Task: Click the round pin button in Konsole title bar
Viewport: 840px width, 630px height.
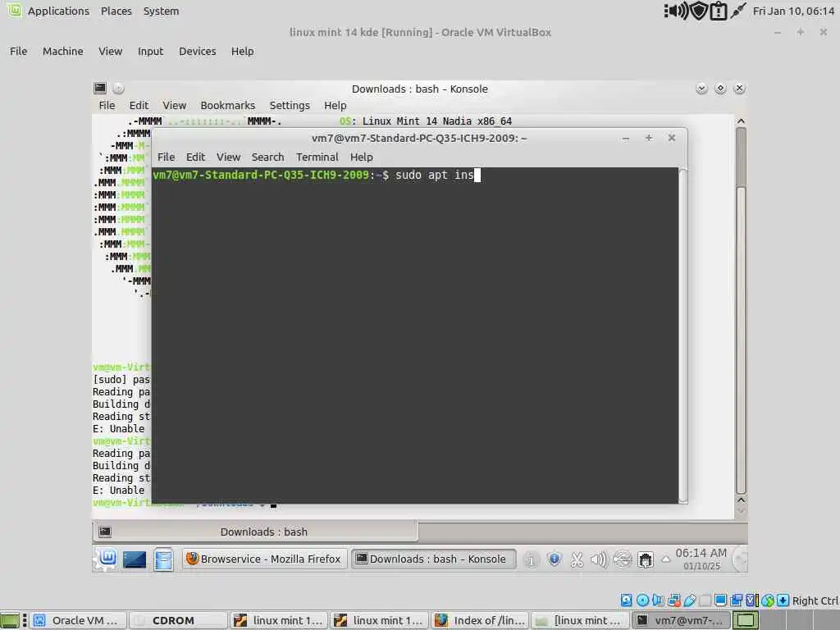Action: point(118,88)
